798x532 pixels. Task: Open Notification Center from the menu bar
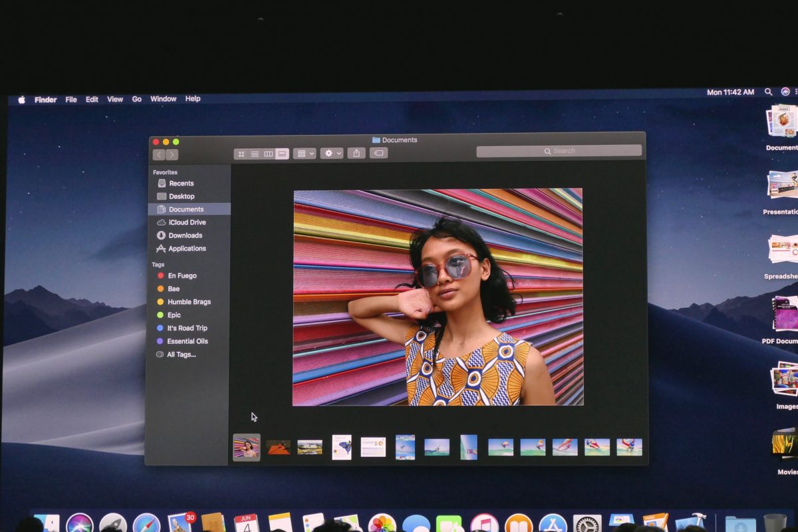click(x=795, y=91)
